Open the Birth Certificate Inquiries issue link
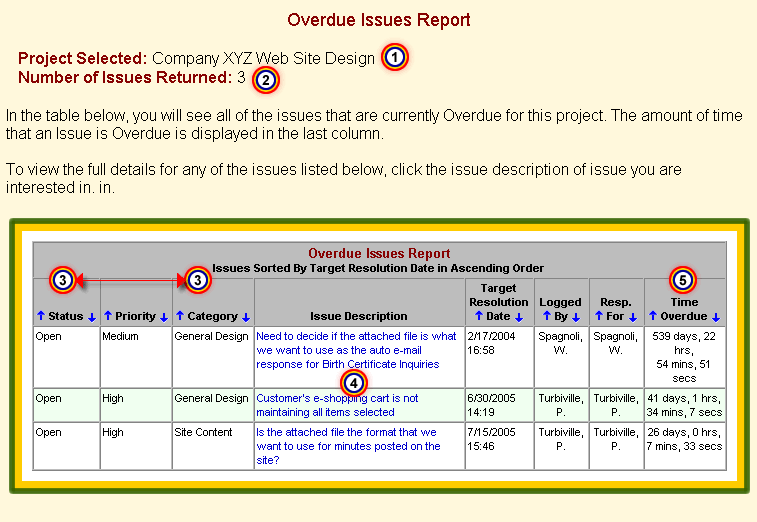 356,350
